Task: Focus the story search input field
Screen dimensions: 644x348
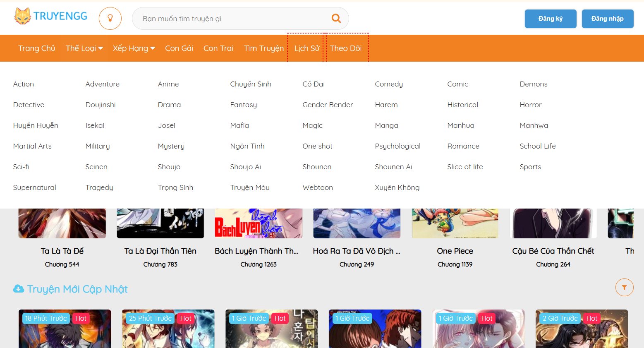Action: point(232,19)
